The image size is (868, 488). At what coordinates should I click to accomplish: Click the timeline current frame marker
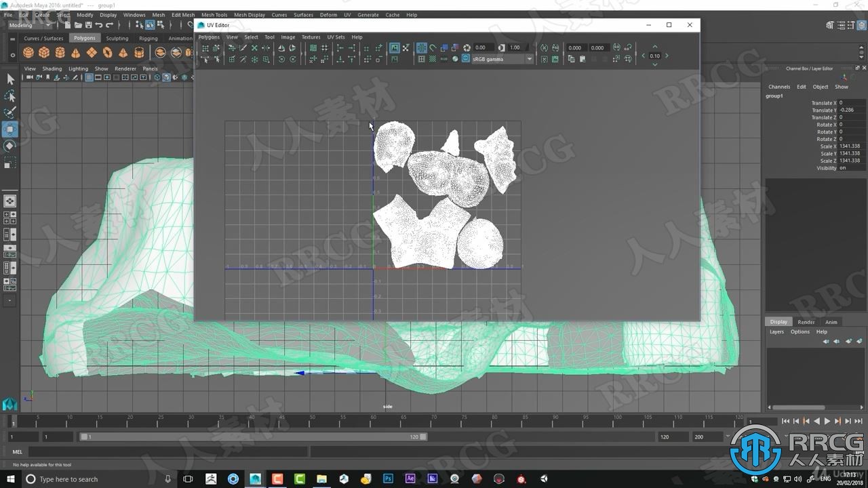pyautogui.click(x=13, y=422)
